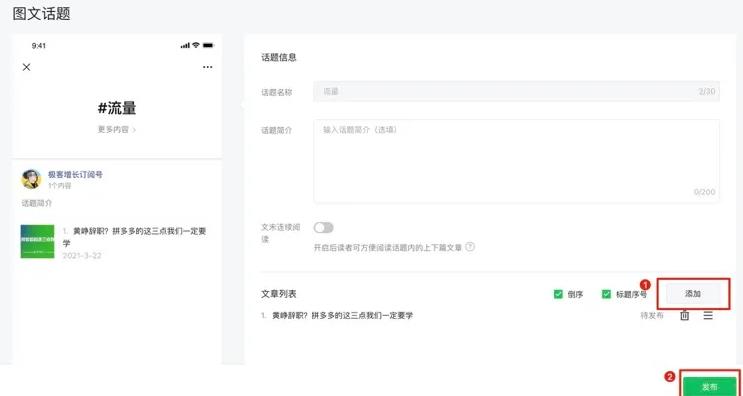This screenshot has width=743, height=396.
Task: Toggle the 文末连续阅读 switch
Action: click(x=324, y=228)
